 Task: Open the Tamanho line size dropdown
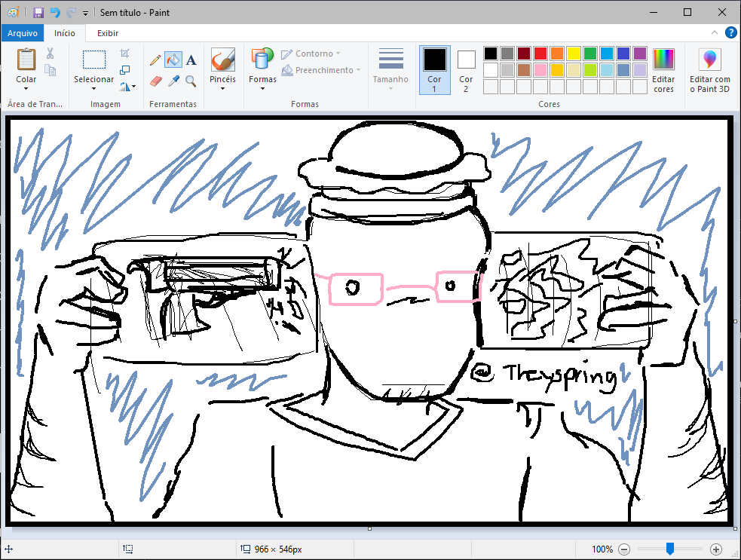pos(390,69)
